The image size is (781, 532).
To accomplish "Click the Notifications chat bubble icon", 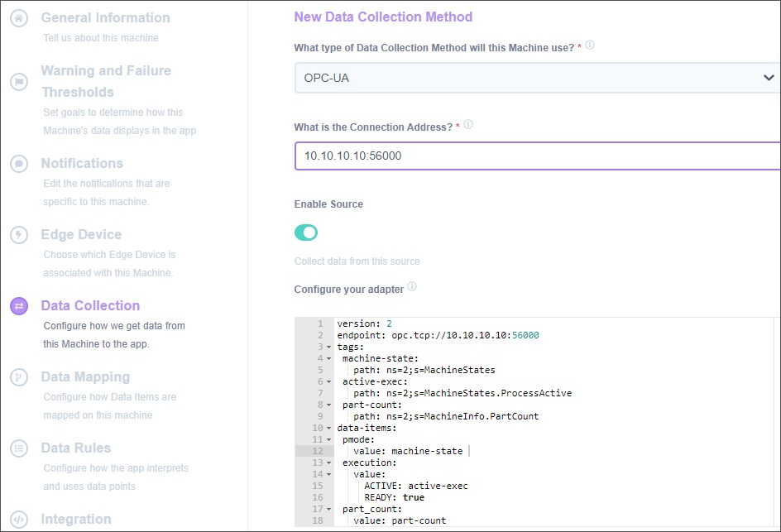I will click(x=18, y=163).
